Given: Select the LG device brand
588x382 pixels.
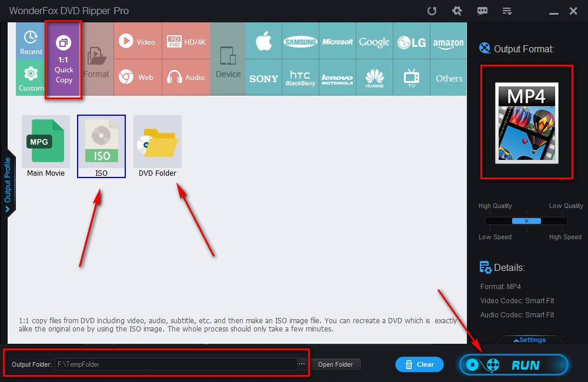Looking at the screenshot, I should 412,41.
